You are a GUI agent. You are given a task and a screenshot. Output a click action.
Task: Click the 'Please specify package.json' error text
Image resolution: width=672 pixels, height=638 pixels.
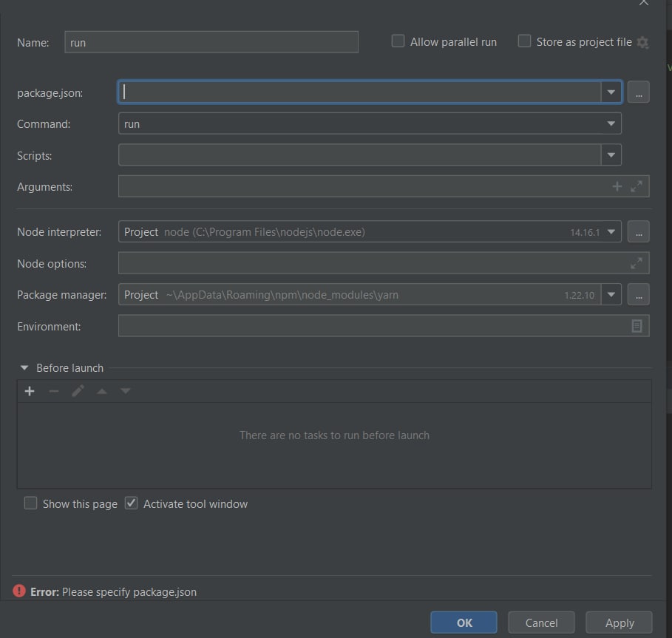click(x=129, y=591)
